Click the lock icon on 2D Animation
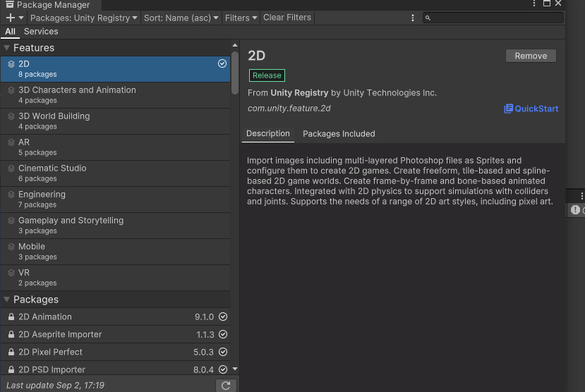Screen dimensions: 585x392 [x=11, y=317]
